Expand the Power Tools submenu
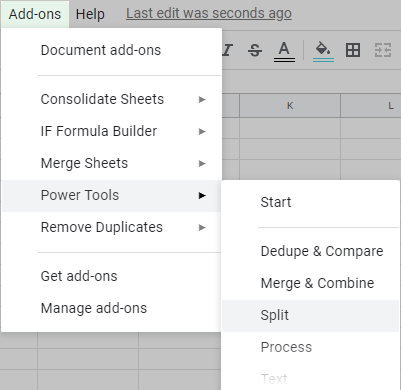Viewport: 401px width, 390px height. click(x=111, y=195)
